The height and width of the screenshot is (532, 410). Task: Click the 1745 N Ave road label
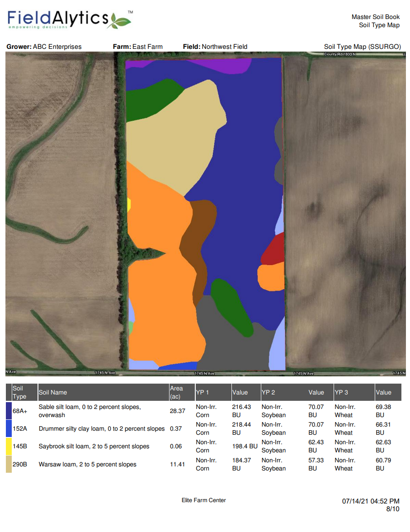pyautogui.click(x=203, y=373)
